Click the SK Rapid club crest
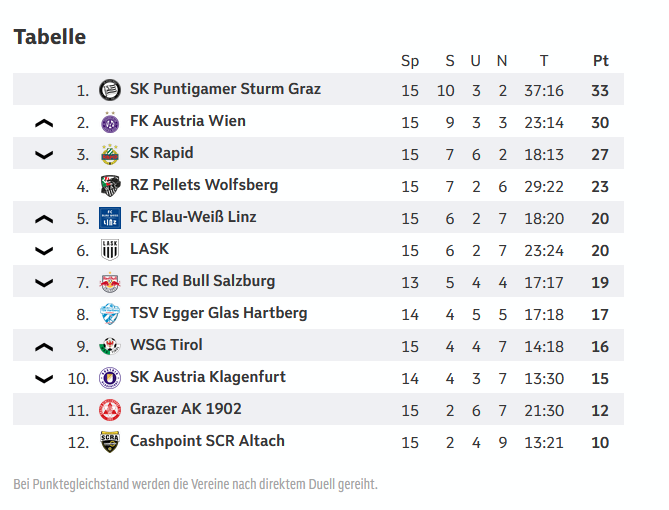This screenshot has width=669, height=510. [110, 154]
